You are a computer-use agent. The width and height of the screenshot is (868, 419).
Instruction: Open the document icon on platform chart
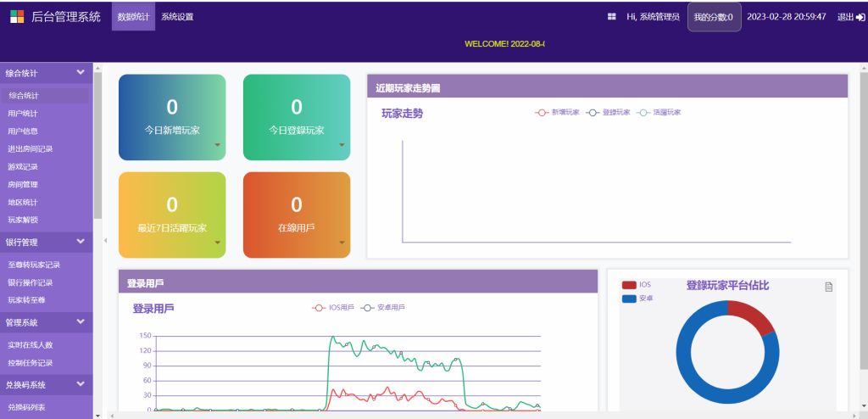coord(829,287)
